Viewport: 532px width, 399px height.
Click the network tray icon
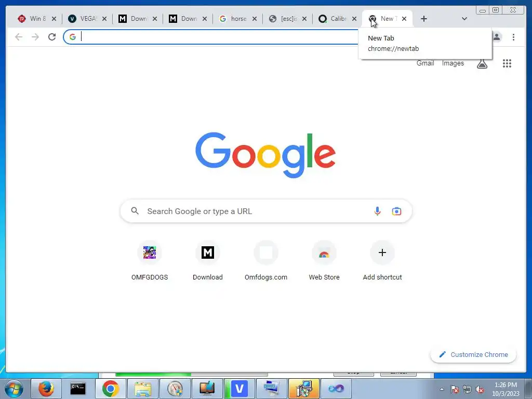(467, 389)
